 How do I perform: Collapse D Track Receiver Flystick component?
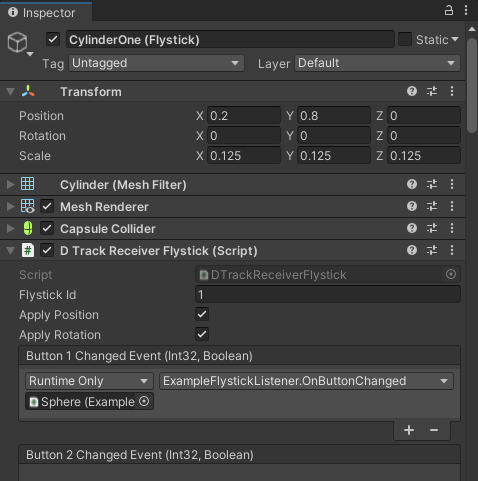point(11,250)
